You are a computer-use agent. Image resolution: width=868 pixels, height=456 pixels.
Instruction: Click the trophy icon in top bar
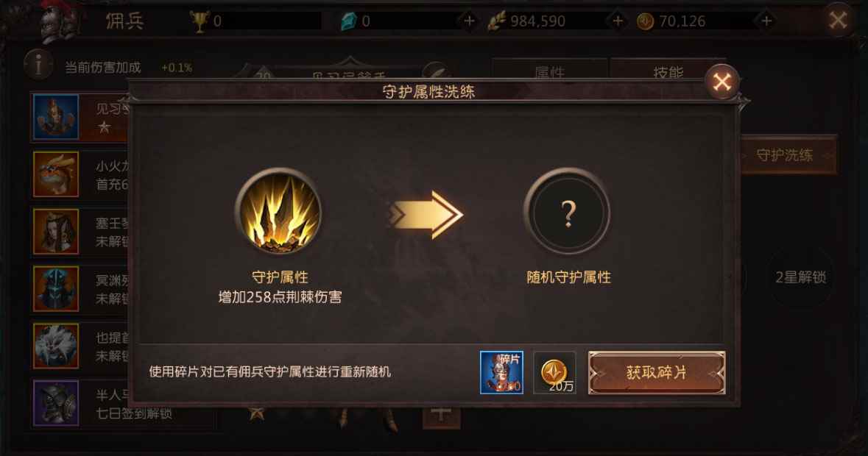[x=199, y=21]
